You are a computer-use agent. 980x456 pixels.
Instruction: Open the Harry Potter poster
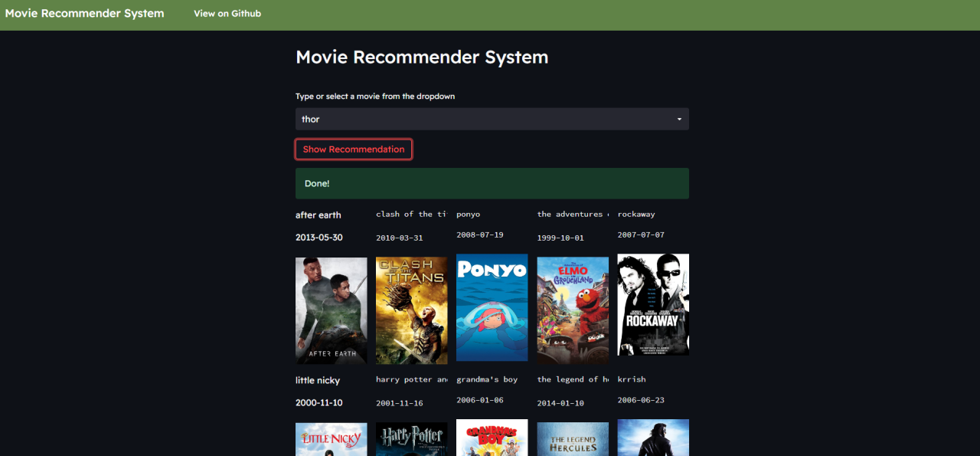pos(411,438)
